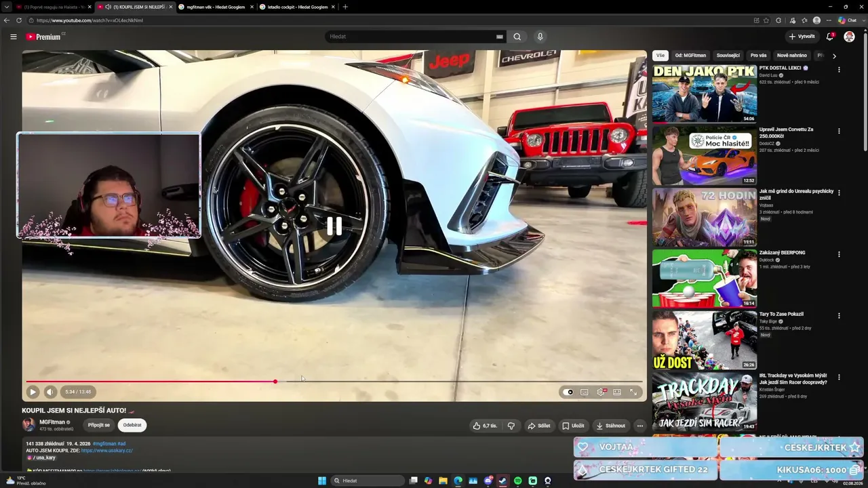Switch to theater mode
868x488 pixels.
click(x=617, y=392)
